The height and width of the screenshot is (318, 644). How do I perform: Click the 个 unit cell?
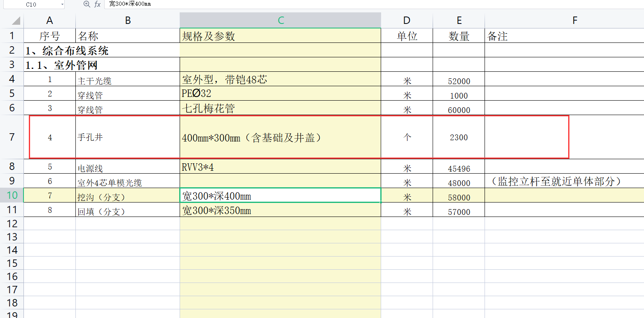tap(407, 137)
